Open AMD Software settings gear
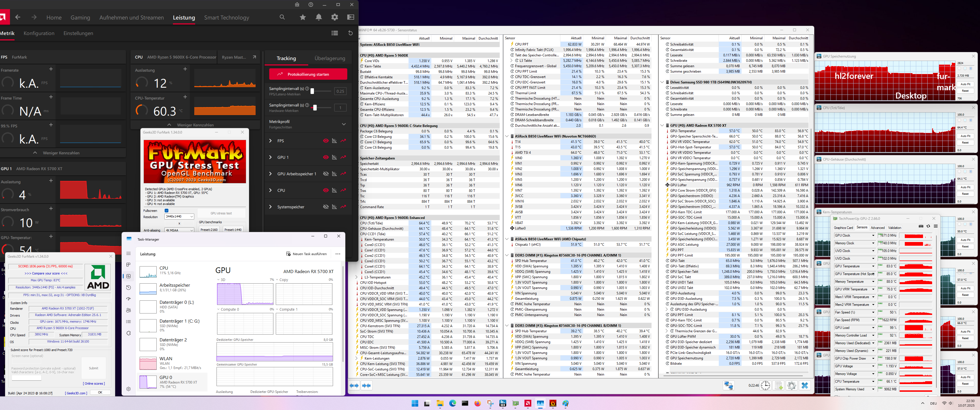 pos(334,17)
